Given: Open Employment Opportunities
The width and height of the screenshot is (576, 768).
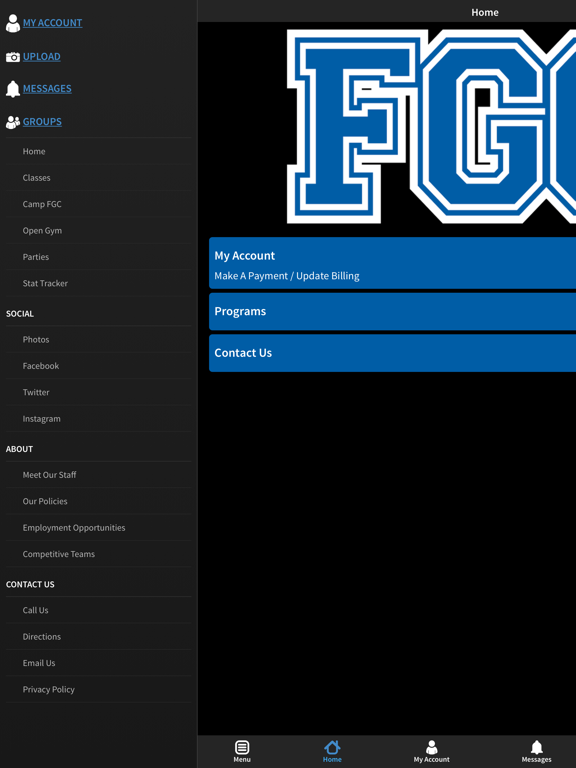Looking at the screenshot, I should [98, 528].
